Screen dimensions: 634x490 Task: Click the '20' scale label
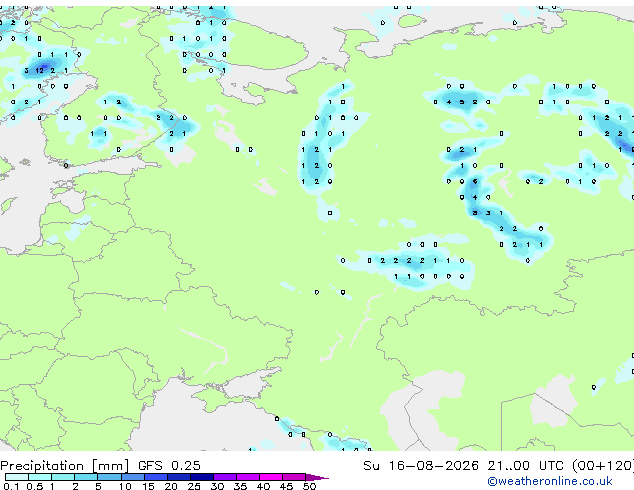(171, 486)
